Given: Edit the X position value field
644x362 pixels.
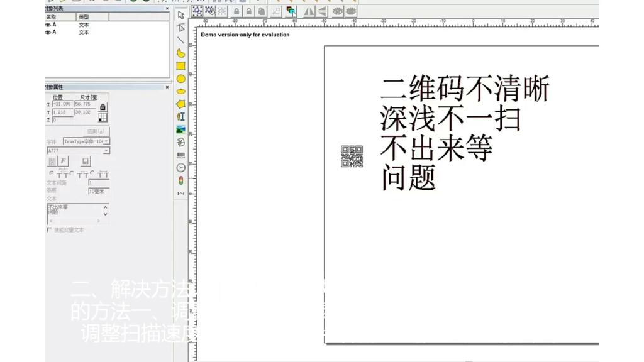Looking at the screenshot, I should click(x=63, y=104).
